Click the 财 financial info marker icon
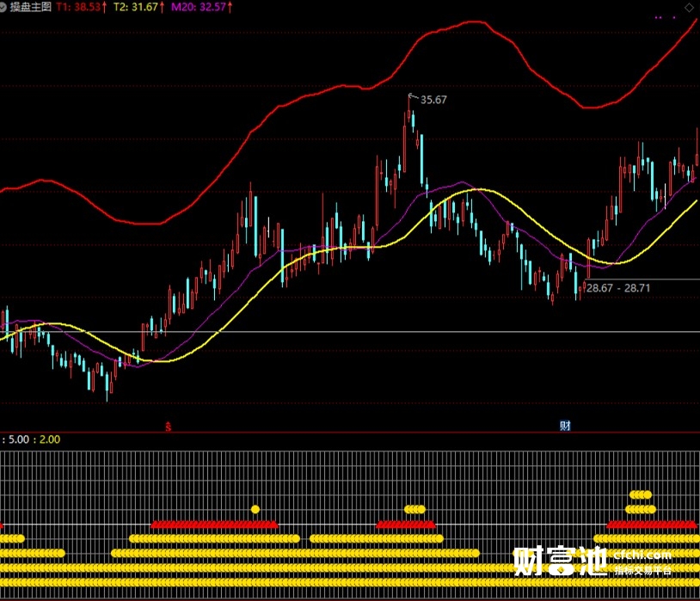Image resolution: width=700 pixels, height=601 pixels. point(565,426)
